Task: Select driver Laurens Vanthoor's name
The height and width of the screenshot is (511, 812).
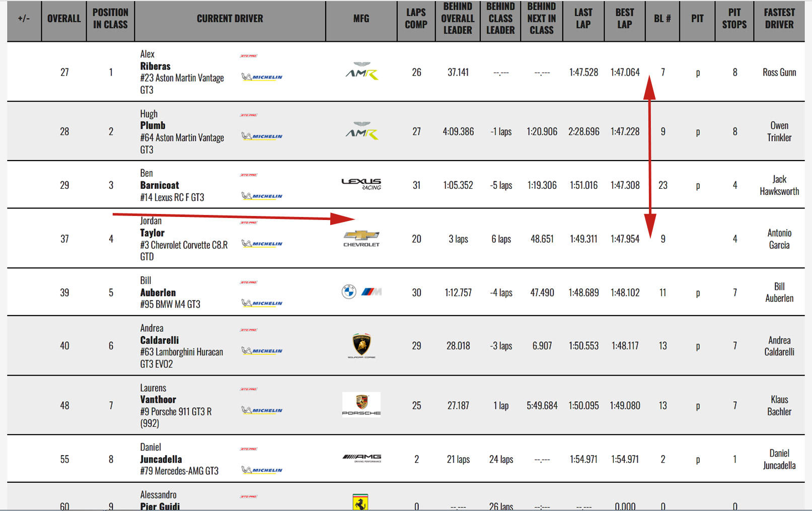Action: [158, 399]
